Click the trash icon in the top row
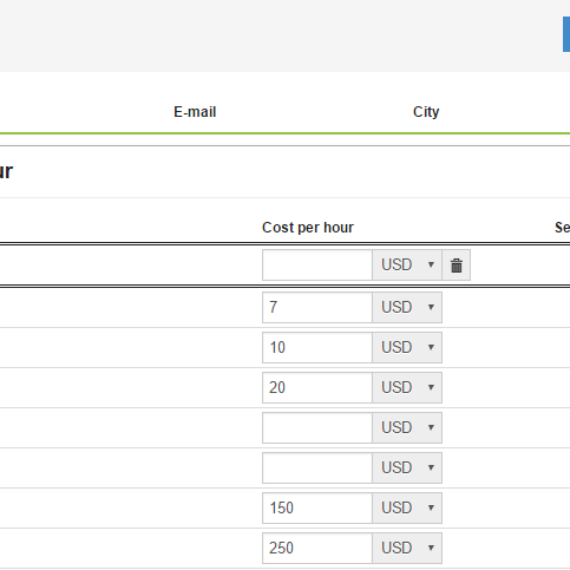The image size is (570, 570). point(456,265)
